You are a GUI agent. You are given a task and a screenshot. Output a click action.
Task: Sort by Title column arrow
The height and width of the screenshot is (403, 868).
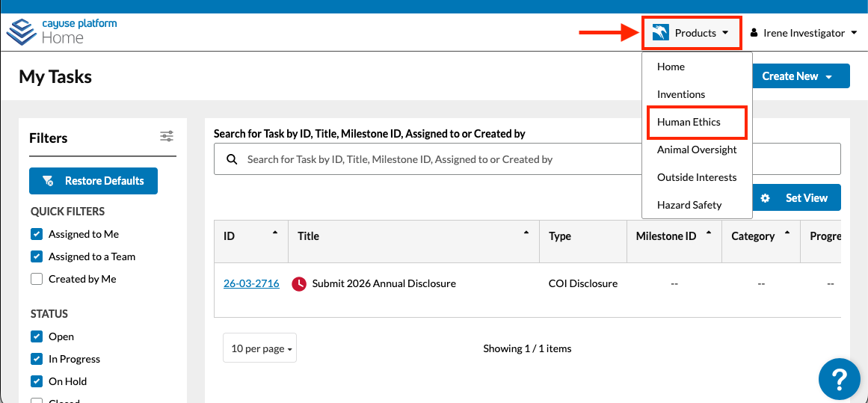pyautogui.click(x=526, y=233)
